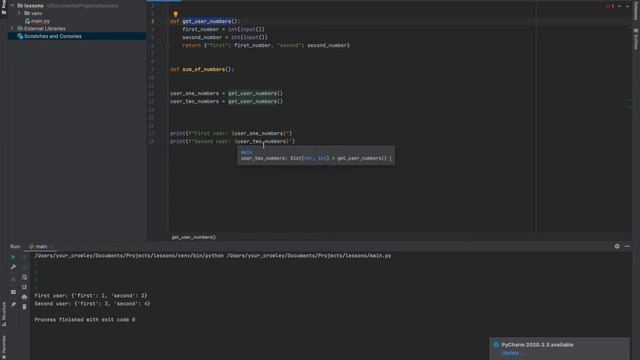Open the Database tool window tab
Screen dimensions: 640x360
[x=636, y=10]
